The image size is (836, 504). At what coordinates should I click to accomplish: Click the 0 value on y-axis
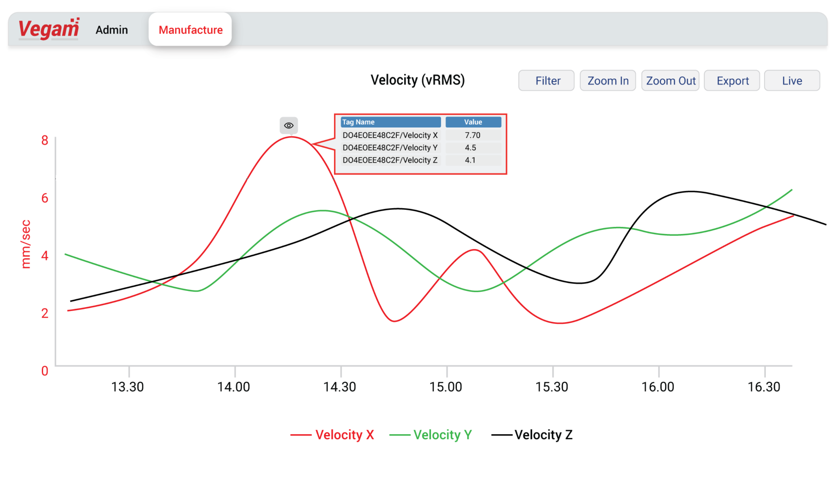coord(45,371)
